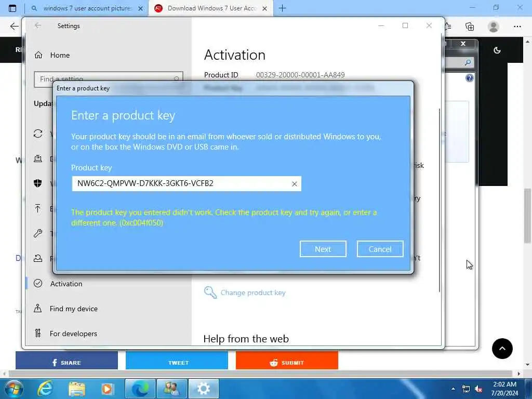Image resolution: width=532 pixels, height=399 pixels.
Task: Click the Change product key icon
Action: click(210, 292)
